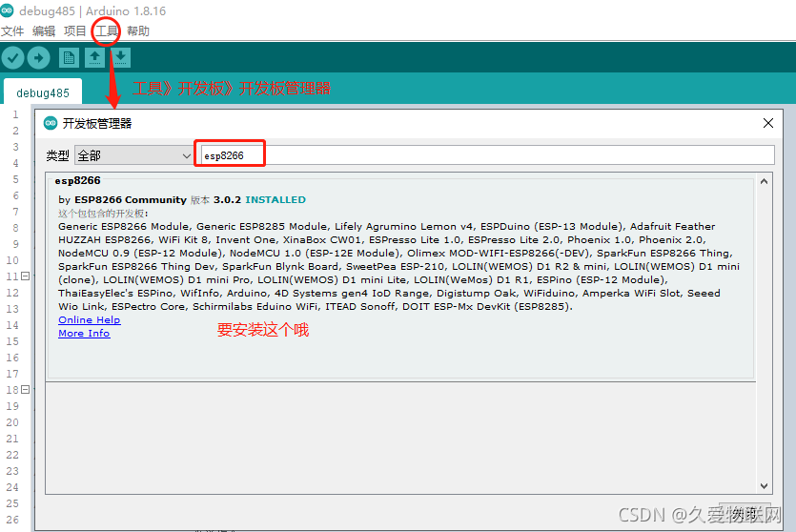796x532 pixels.
Task: Create a new sketch with New icon
Action: (69, 58)
